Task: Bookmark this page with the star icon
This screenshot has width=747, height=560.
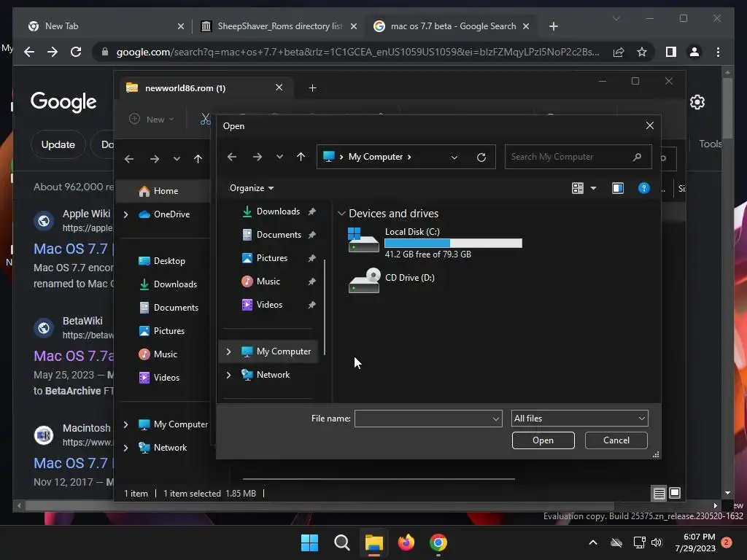Action: [x=642, y=52]
